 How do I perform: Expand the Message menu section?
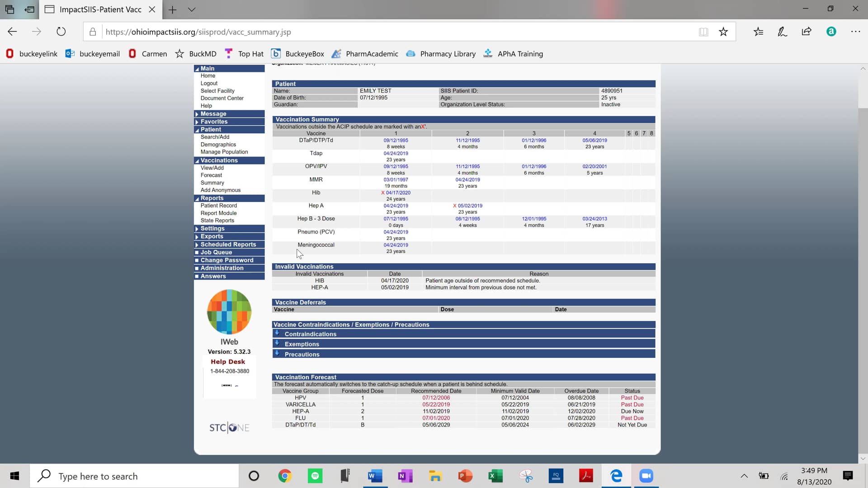pos(213,114)
